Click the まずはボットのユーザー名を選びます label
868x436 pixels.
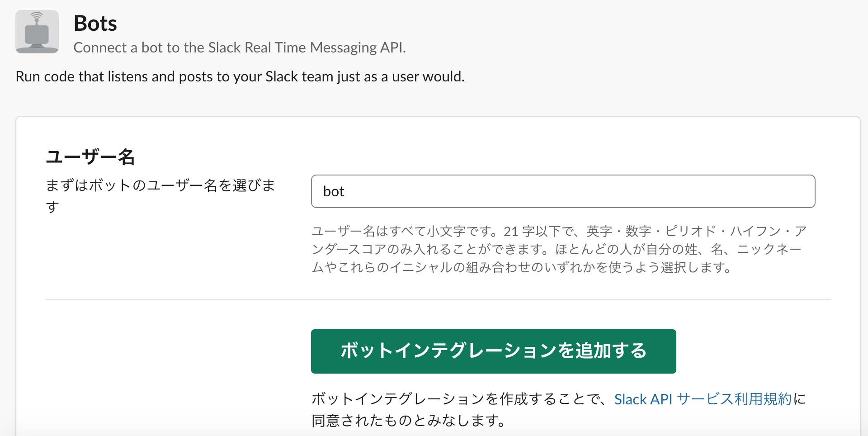(x=160, y=185)
